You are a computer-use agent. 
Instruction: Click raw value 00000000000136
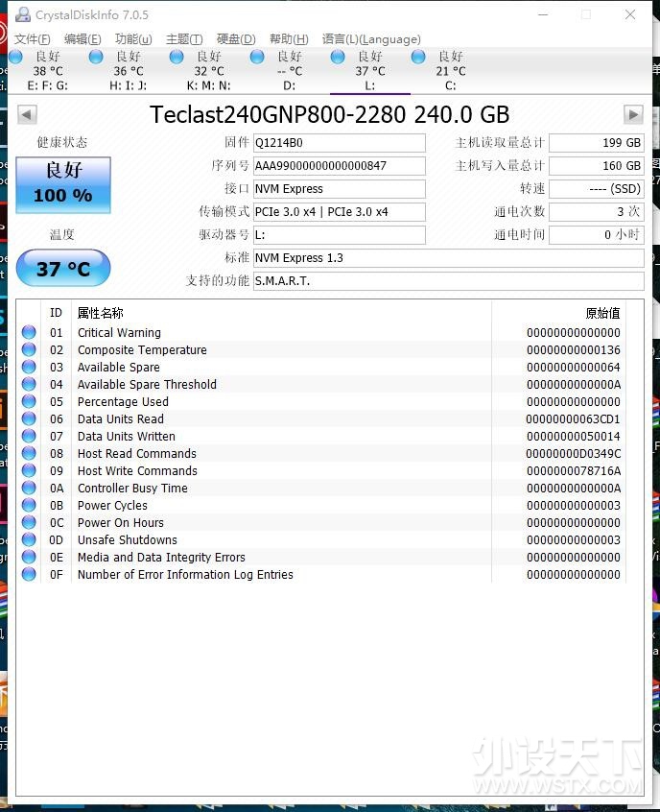tap(573, 350)
